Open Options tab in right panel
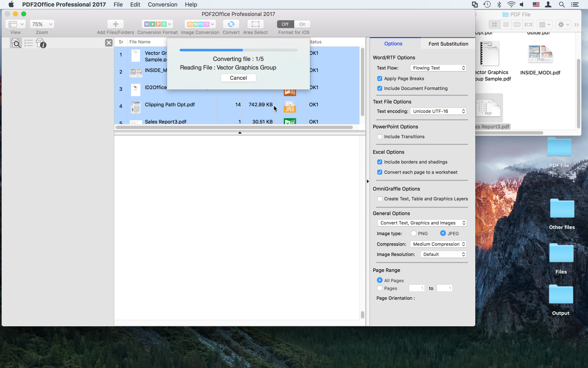The height and width of the screenshot is (368, 588). click(393, 43)
